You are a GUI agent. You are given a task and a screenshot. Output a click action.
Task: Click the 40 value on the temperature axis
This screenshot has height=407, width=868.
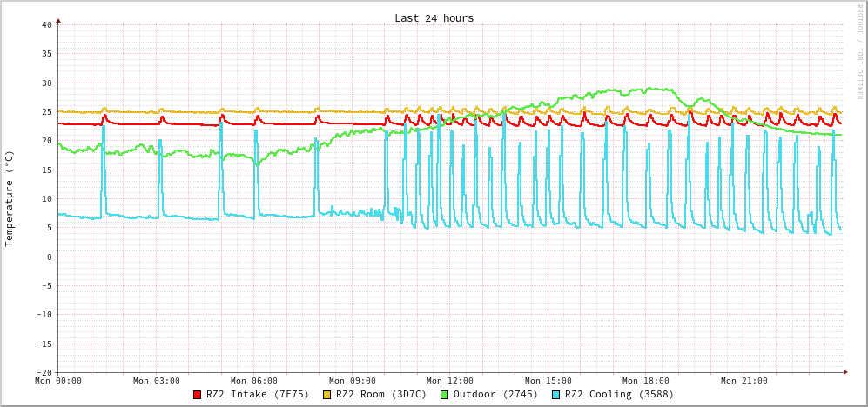click(46, 24)
